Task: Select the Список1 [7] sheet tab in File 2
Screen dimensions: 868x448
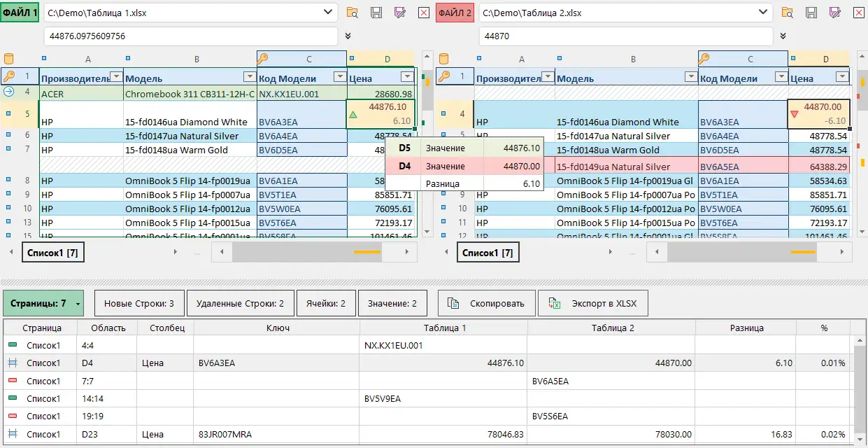Action: click(488, 252)
